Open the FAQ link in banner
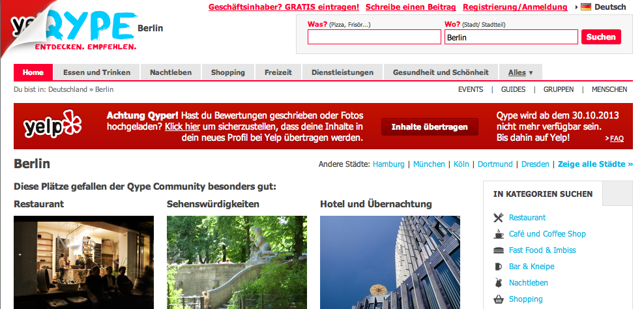The image size is (644, 309). coord(617,138)
